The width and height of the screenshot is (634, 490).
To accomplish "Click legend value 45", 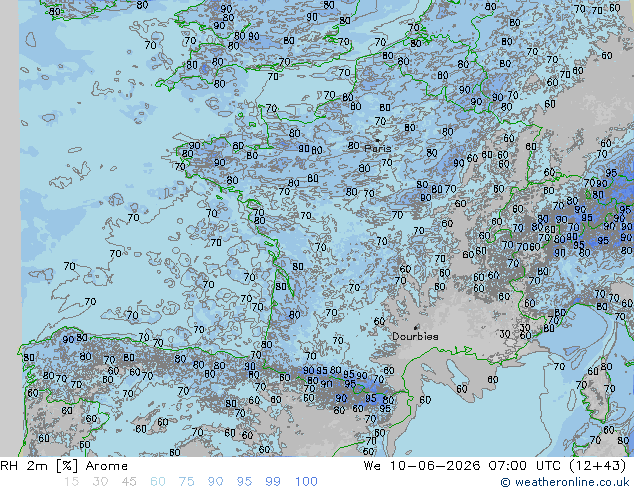I will (x=129, y=482).
